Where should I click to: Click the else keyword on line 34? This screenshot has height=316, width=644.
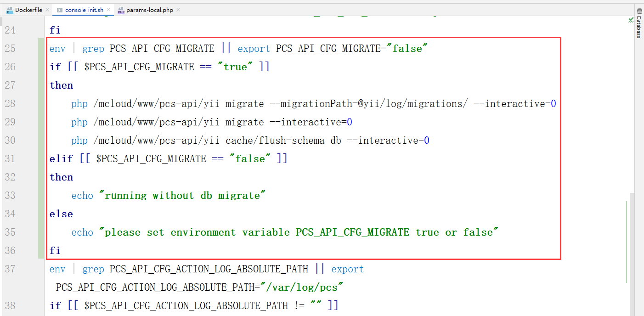[61, 214]
